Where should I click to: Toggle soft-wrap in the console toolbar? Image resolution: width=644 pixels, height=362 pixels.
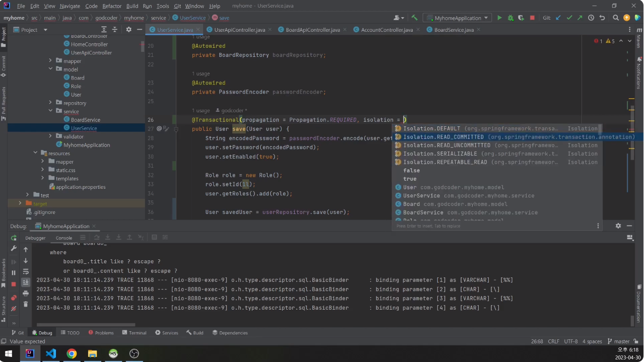(x=26, y=271)
